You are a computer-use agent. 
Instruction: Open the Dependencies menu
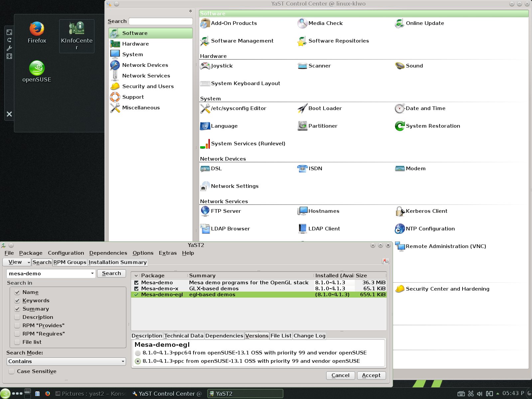pyautogui.click(x=108, y=253)
